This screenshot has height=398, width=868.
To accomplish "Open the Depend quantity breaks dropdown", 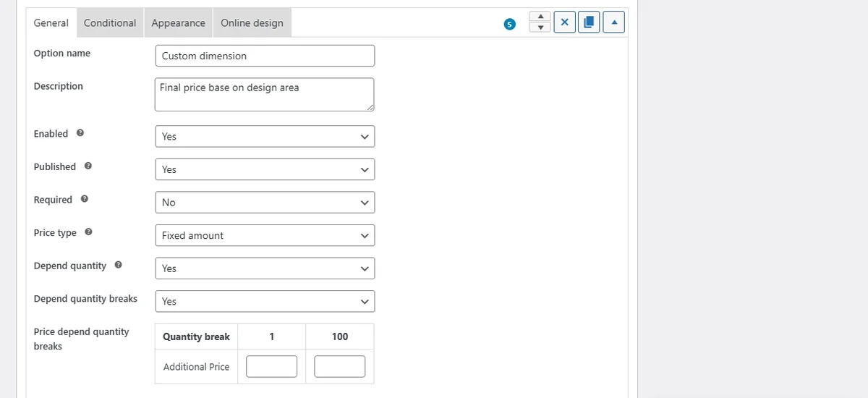I will coord(265,301).
